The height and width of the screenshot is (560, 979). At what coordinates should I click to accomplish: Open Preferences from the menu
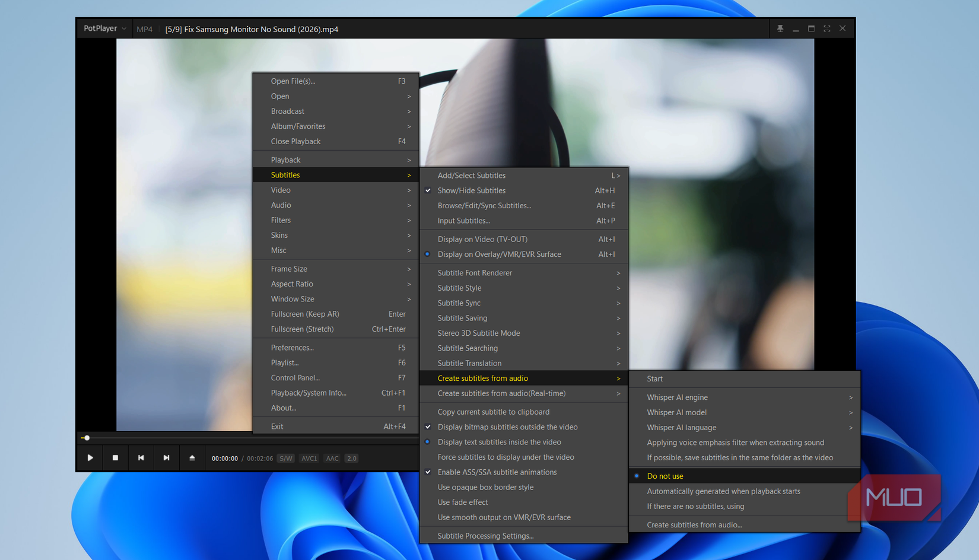click(293, 347)
